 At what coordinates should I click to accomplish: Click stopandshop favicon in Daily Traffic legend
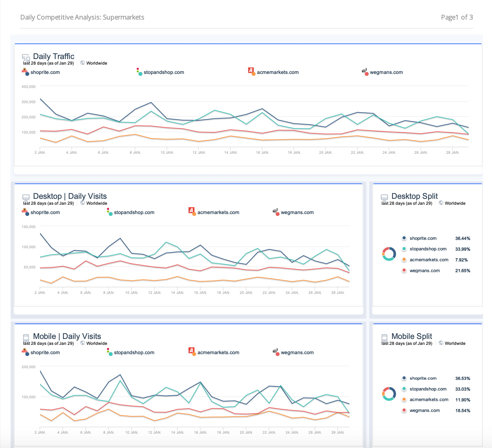[138, 70]
